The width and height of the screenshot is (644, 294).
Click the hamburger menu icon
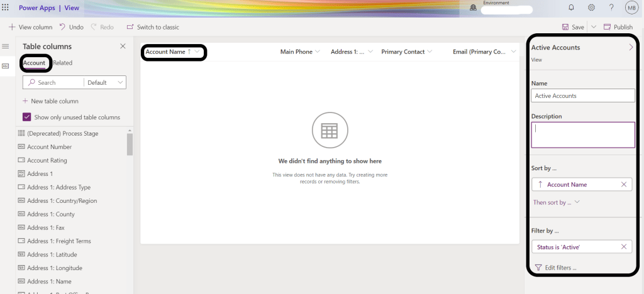click(6, 46)
